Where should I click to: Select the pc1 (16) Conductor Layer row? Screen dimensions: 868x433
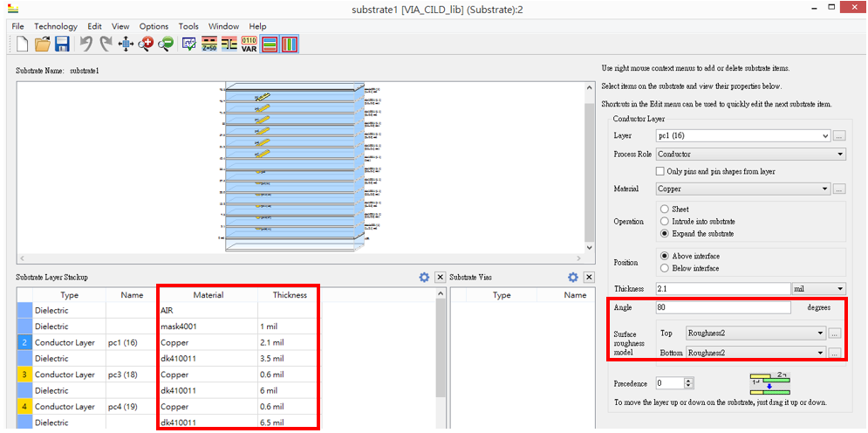click(x=169, y=343)
